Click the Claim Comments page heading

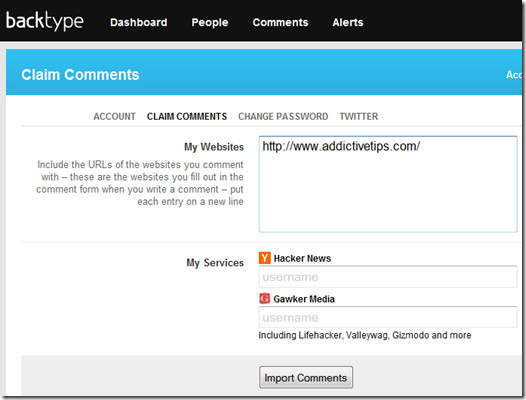(80, 74)
